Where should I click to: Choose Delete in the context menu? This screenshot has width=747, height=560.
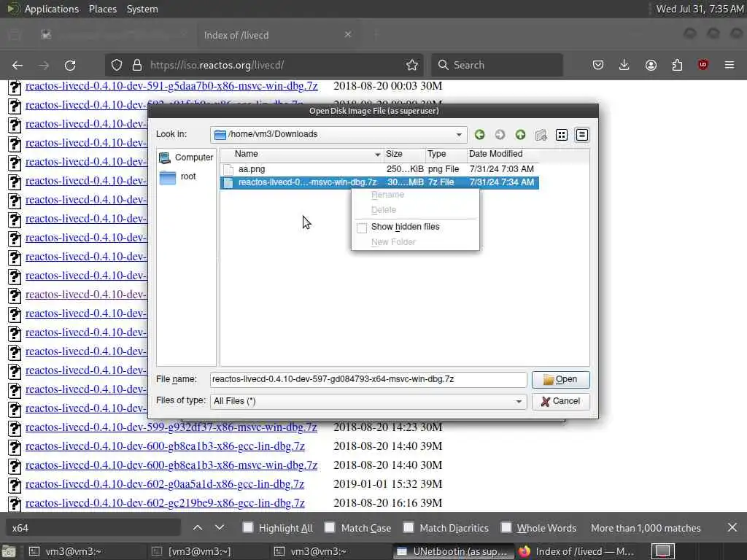click(x=384, y=210)
